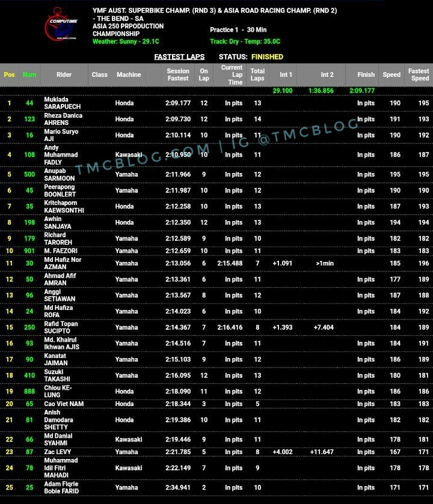Click Int 1 gap +1.091
The image size is (433, 504).
(283, 263)
